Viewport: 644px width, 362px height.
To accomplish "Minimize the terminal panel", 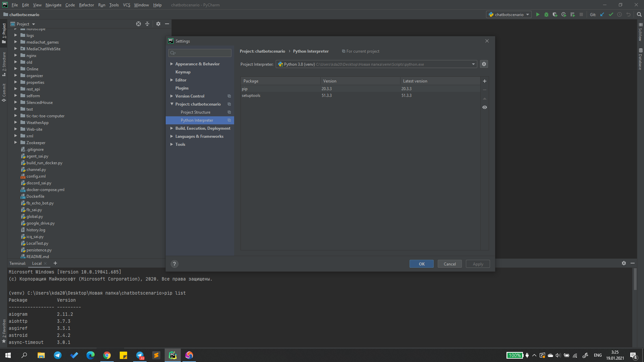I will click(x=633, y=263).
